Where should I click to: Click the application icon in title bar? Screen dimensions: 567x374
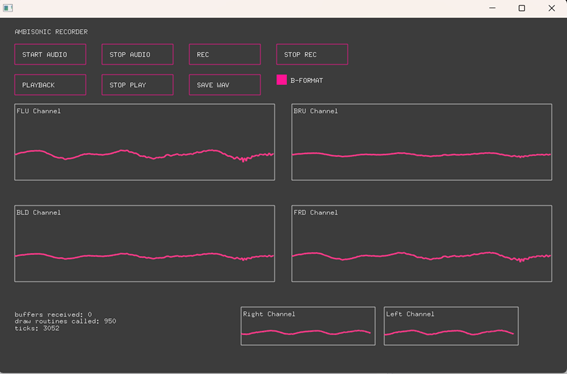point(8,8)
